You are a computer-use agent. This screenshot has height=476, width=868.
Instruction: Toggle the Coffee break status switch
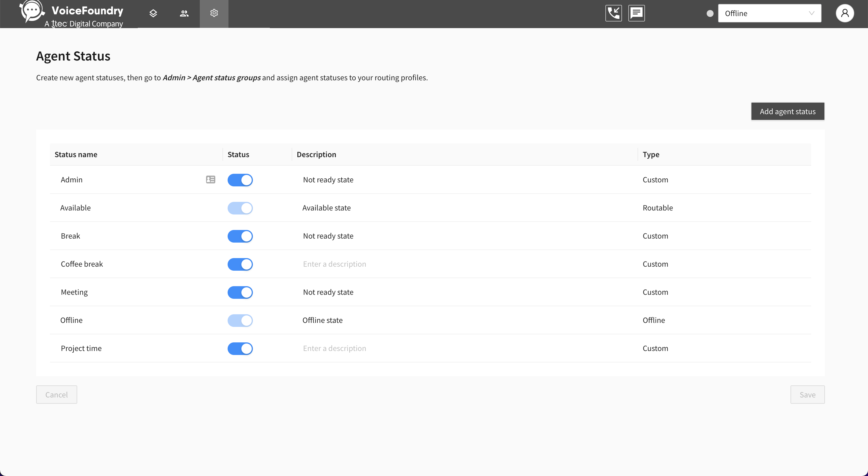point(240,264)
